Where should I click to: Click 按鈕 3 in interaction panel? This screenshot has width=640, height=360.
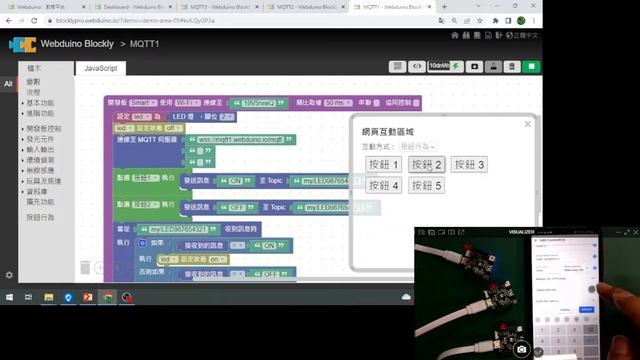[469, 164]
